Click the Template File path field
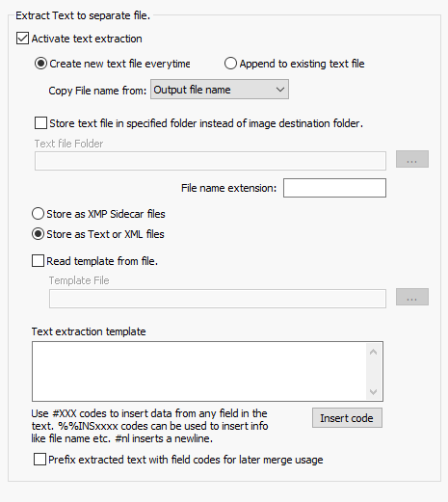 coord(218,299)
